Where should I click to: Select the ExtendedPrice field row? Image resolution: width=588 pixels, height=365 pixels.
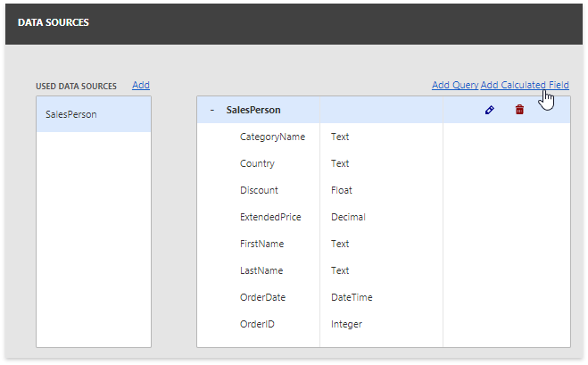tap(270, 217)
